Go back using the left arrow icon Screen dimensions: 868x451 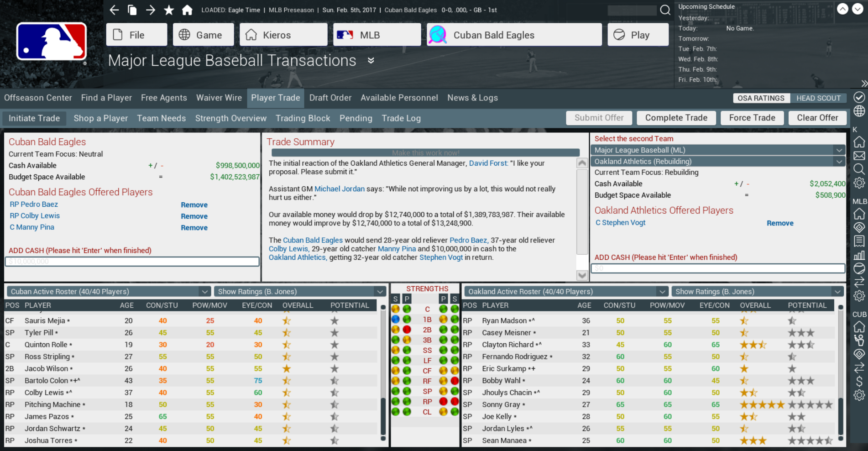pyautogui.click(x=114, y=10)
